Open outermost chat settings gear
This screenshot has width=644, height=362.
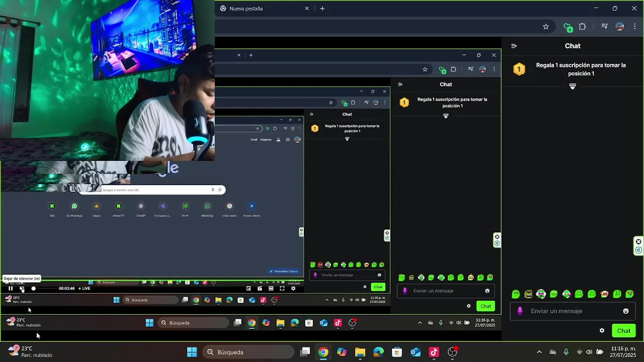[x=602, y=331]
